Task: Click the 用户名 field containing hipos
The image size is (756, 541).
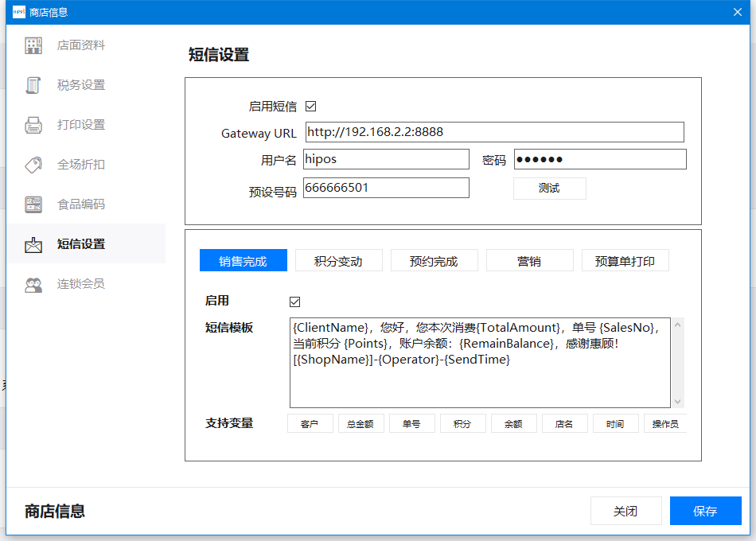Action: 386,159
